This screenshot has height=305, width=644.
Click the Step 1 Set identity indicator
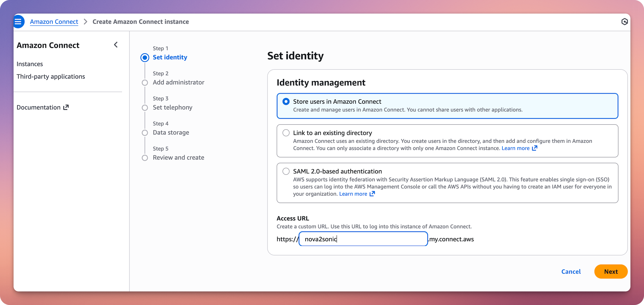pyautogui.click(x=145, y=57)
